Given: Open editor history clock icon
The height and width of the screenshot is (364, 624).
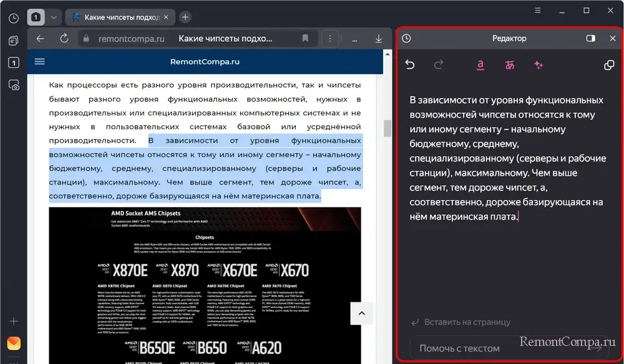Looking at the screenshot, I should pos(406,39).
